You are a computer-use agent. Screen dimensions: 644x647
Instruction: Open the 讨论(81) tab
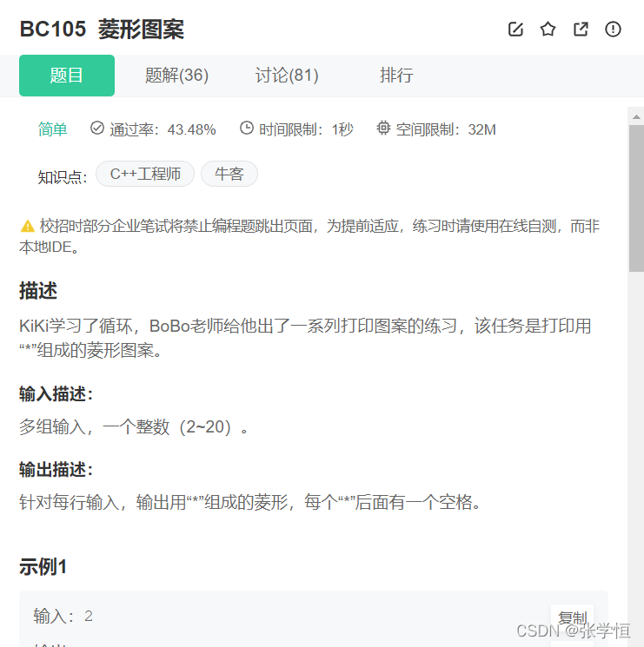pyautogui.click(x=287, y=76)
